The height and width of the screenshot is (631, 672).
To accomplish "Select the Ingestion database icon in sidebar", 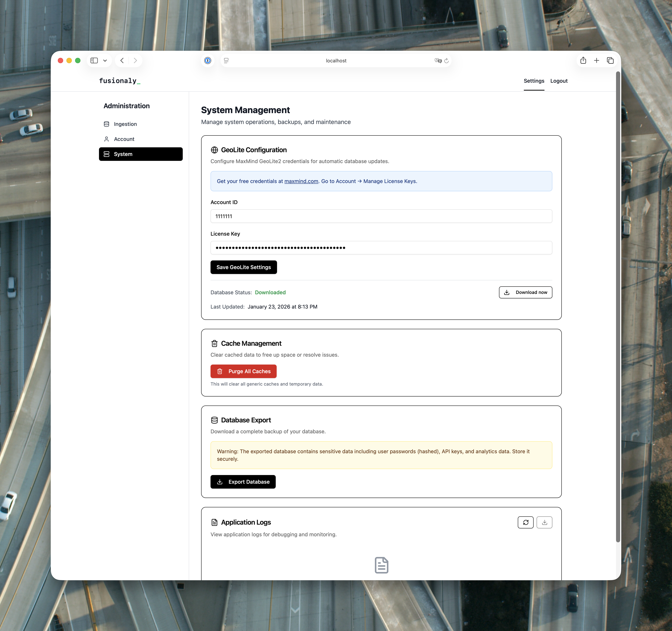I will point(106,124).
